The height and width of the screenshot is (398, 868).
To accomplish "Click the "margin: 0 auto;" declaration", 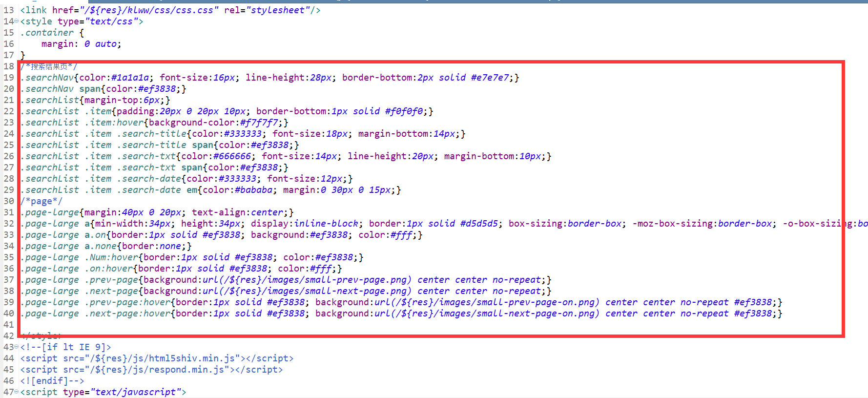I will click(x=81, y=44).
